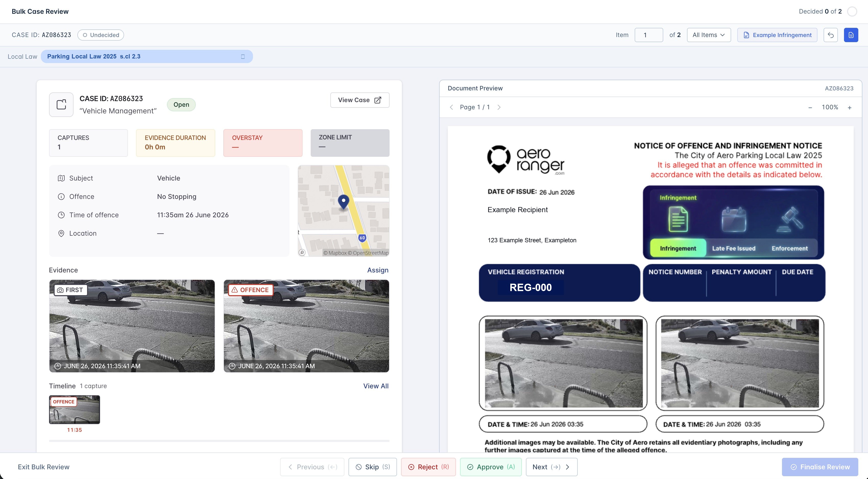This screenshot has height=479, width=868.
Task: Click the REG-000 registration value
Action: click(x=530, y=288)
